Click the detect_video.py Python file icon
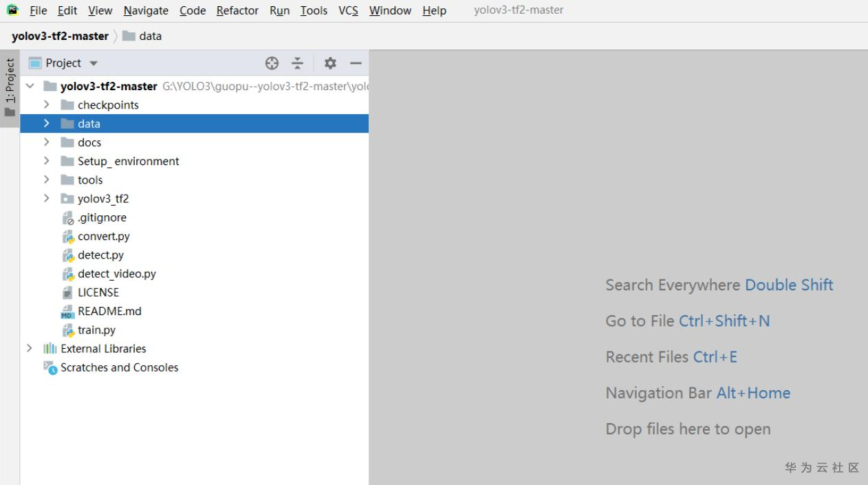This screenshot has height=485, width=868. [68, 274]
